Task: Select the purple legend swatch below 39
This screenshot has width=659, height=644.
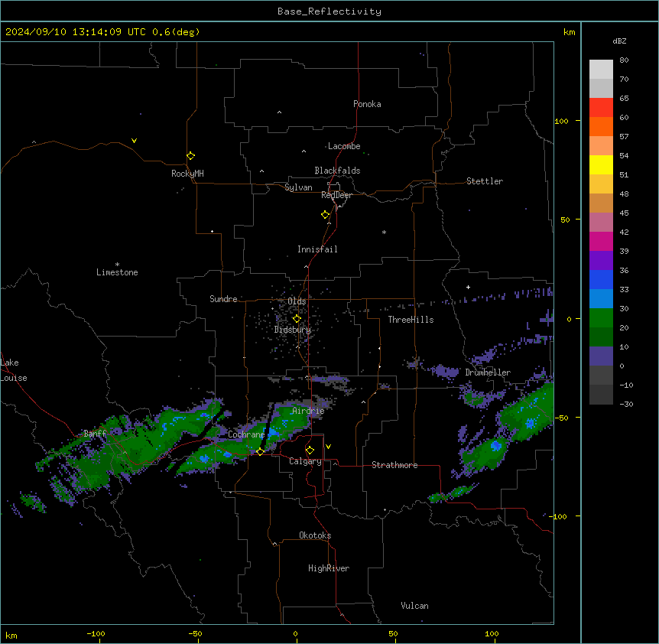Action: [x=601, y=260]
